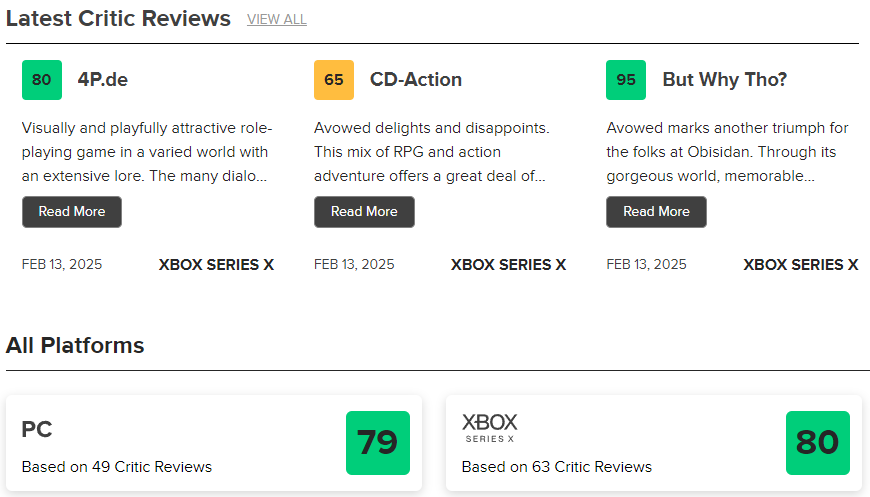This screenshot has height=497, width=870.
Task: Read More of the CD-Action review
Action: click(x=364, y=211)
